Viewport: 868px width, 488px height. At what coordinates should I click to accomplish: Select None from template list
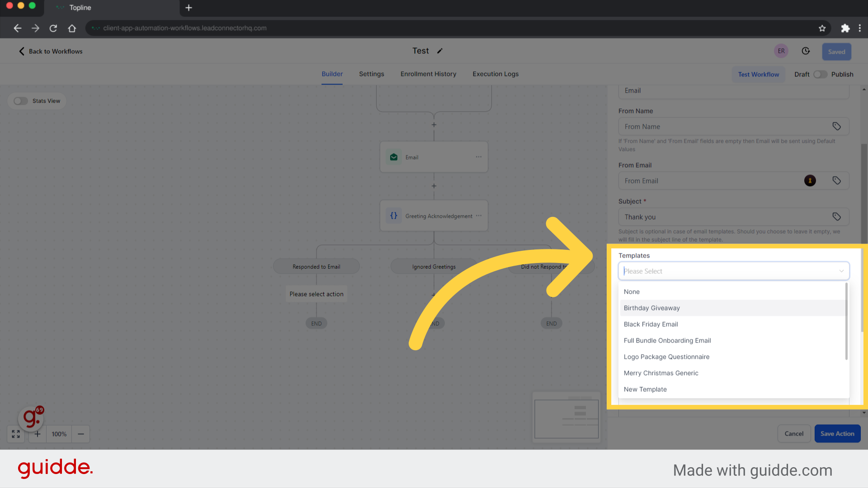[732, 292]
